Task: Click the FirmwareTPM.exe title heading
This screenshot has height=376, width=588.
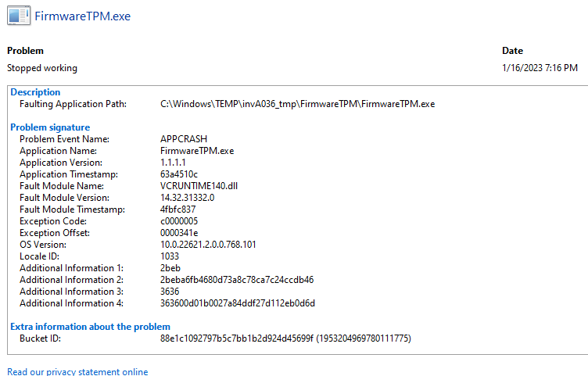Action: pos(88,16)
